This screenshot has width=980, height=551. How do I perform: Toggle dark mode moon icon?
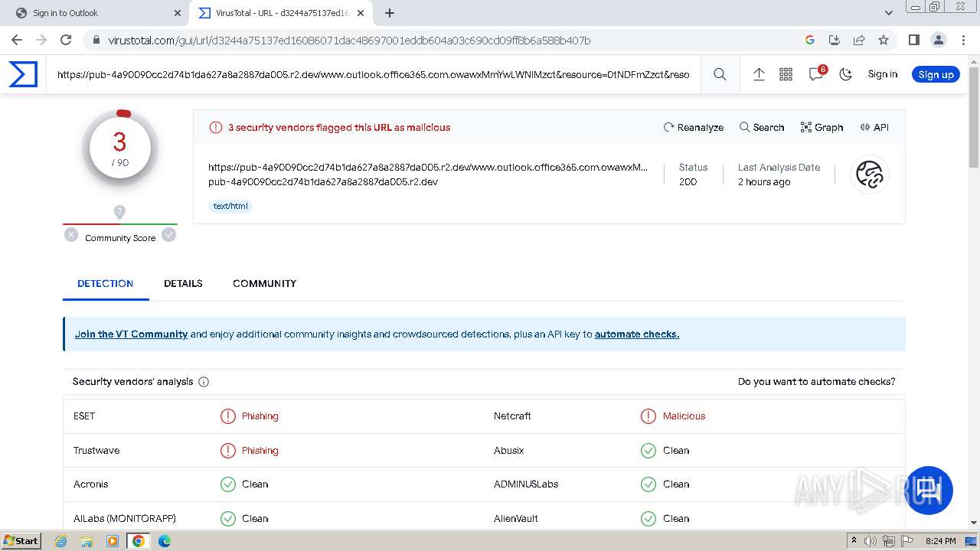[846, 74]
